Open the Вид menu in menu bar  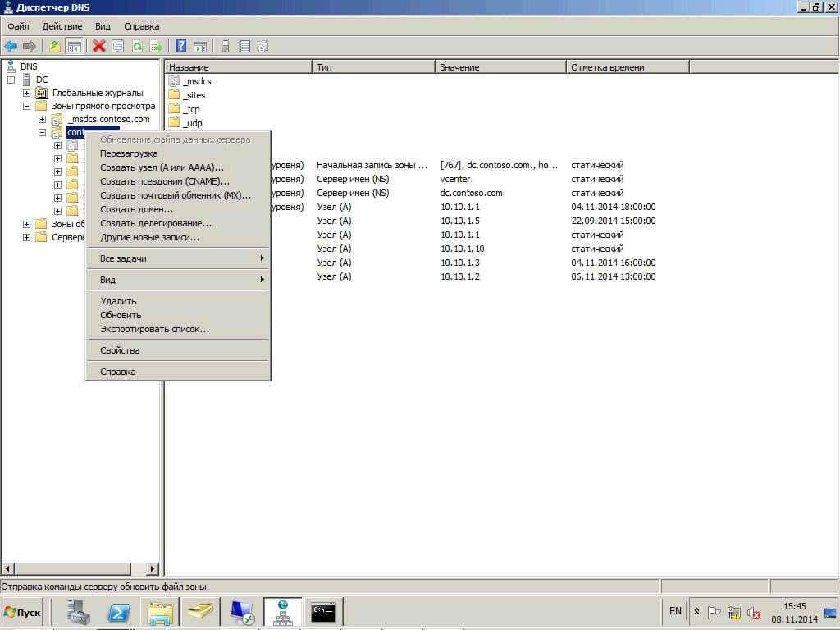[103, 26]
